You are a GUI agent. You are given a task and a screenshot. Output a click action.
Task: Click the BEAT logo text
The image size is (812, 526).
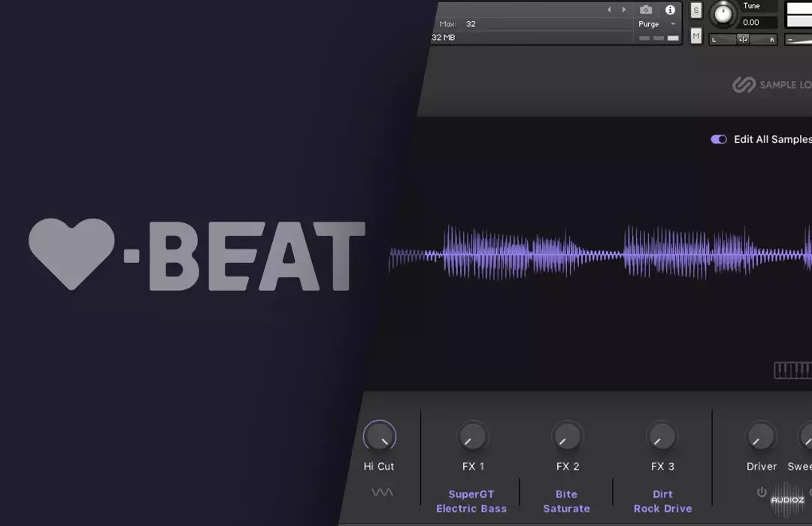point(257,256)
